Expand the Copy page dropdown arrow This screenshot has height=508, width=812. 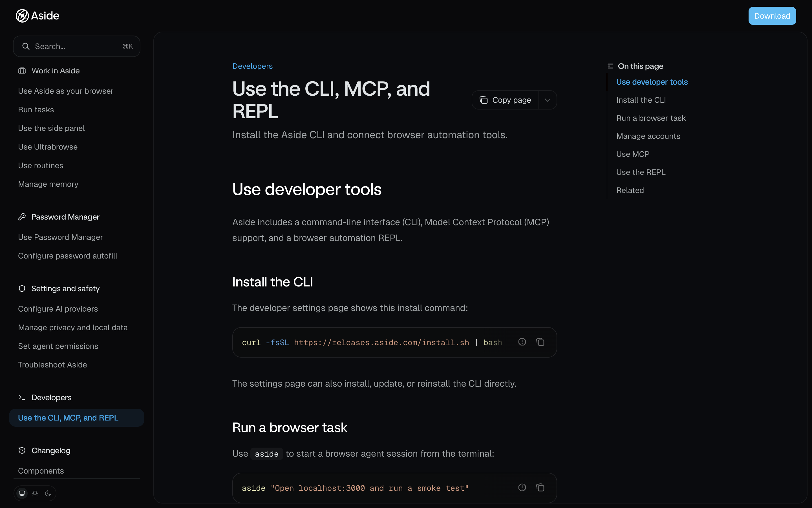(x=548, y=100)
